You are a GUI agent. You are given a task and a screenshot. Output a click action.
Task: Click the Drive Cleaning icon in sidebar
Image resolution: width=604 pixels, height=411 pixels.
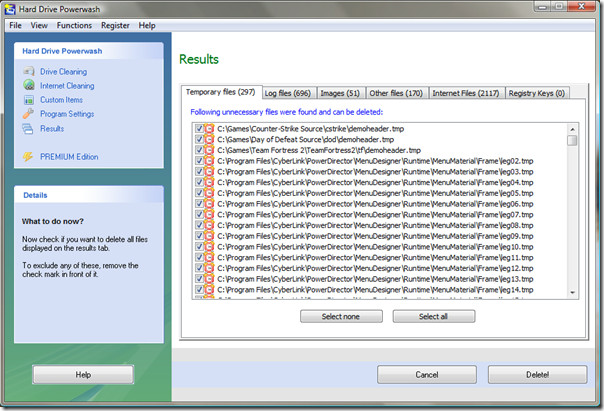tap(29, 71)
